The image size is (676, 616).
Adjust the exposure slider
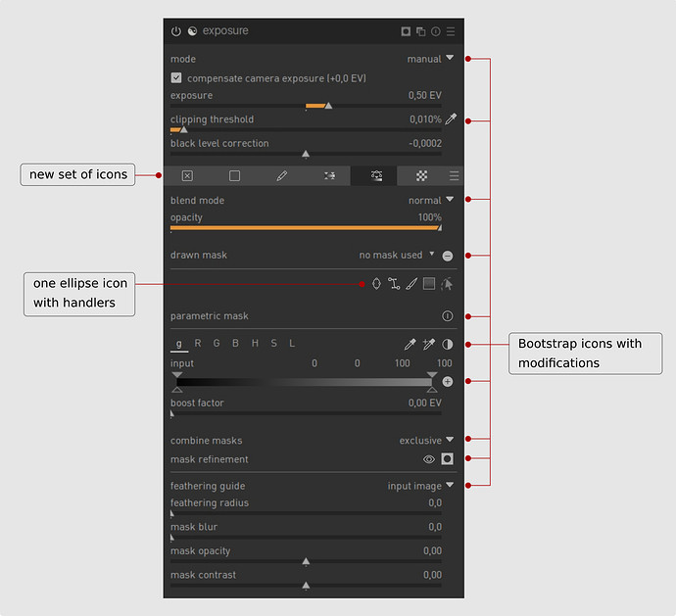click(x=306, y=106)
